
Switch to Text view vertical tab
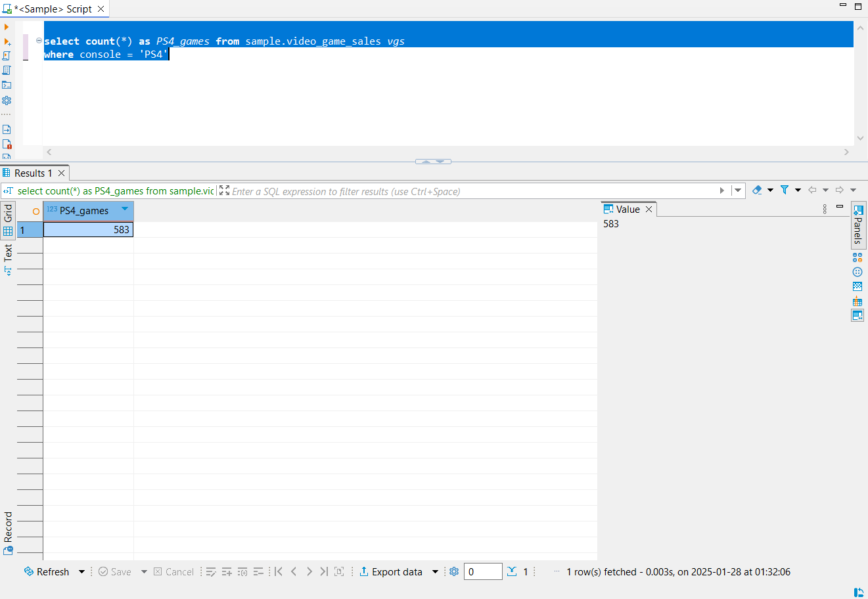[8, 259]
